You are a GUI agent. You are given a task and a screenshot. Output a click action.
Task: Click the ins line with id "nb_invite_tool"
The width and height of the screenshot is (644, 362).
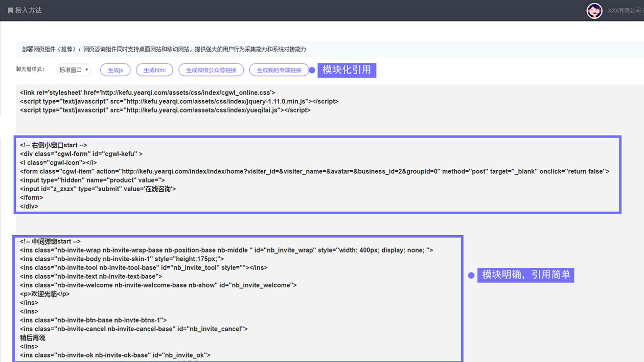(x=144, y=267)
